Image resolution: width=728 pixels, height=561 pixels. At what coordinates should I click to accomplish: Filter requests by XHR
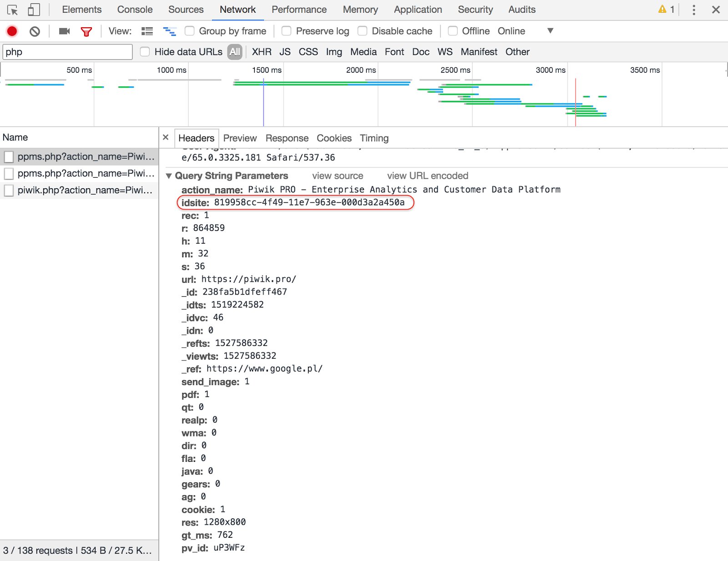(262, 52)
